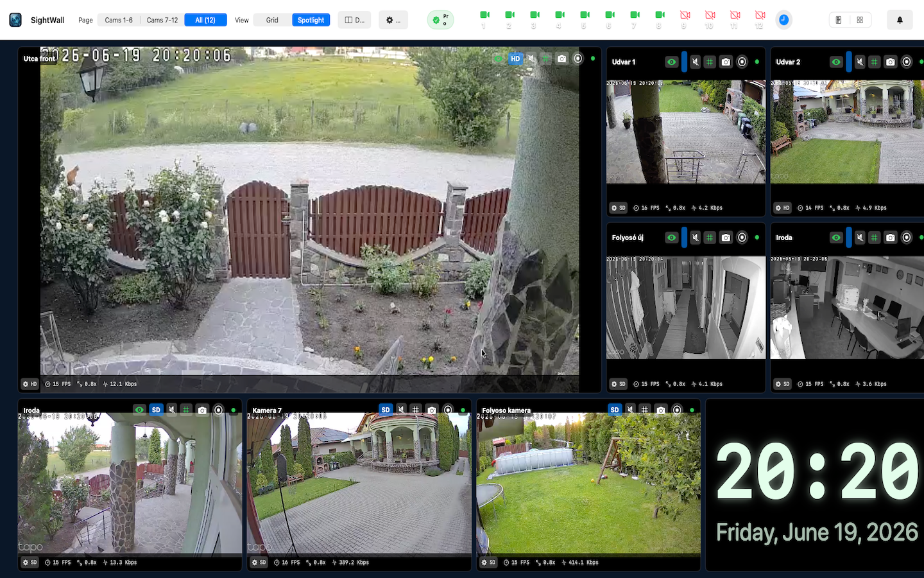Toggle SD quality badge on Kamera 7
Image resolution: width=924 pixels, height=578 pixels.
[x=386, y=410]
